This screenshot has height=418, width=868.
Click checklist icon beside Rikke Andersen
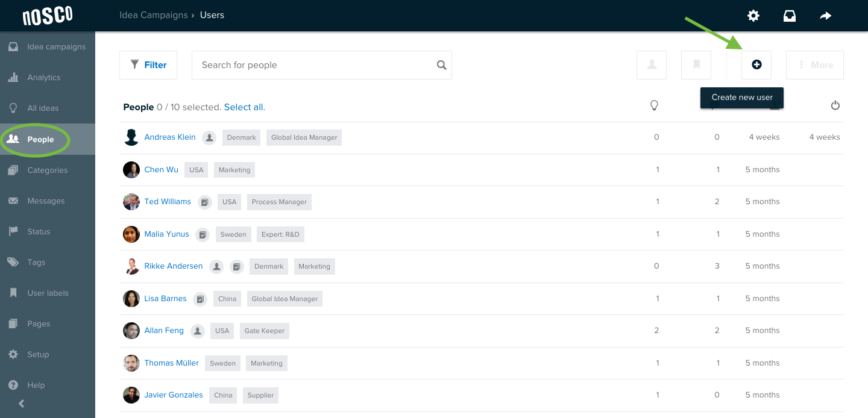237,267
